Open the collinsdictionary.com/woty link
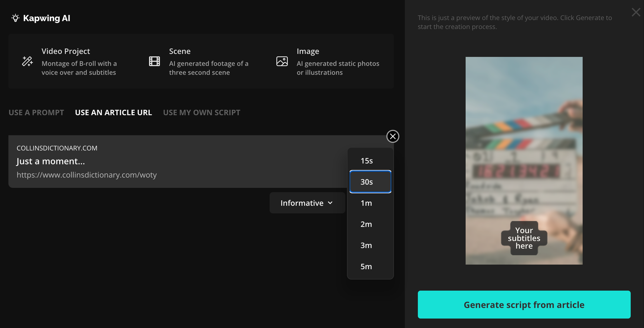 click(x=87, y=175)
